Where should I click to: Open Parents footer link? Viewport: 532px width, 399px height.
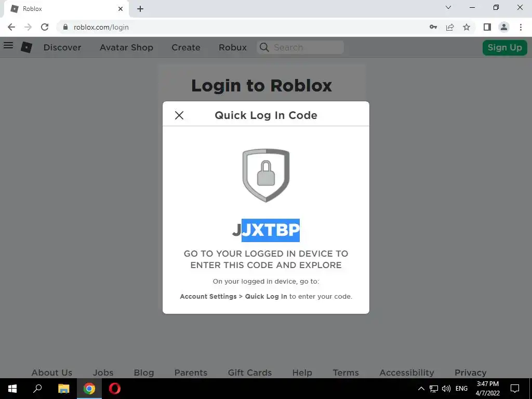pos(191,373)
